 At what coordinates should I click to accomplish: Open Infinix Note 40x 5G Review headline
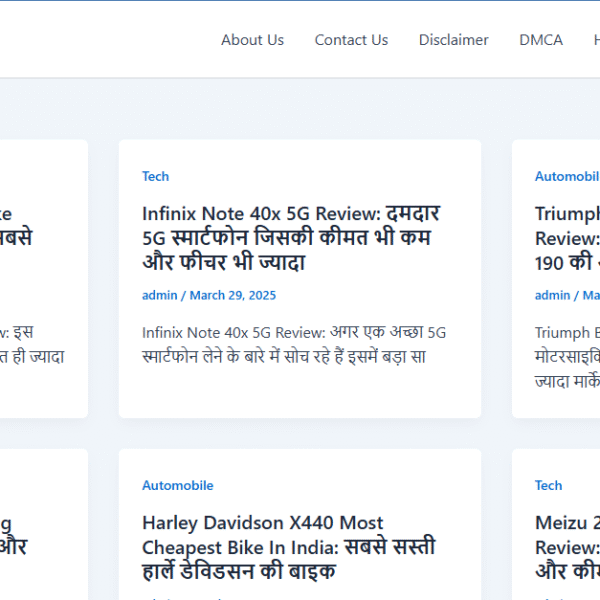(x=292, y=238)
